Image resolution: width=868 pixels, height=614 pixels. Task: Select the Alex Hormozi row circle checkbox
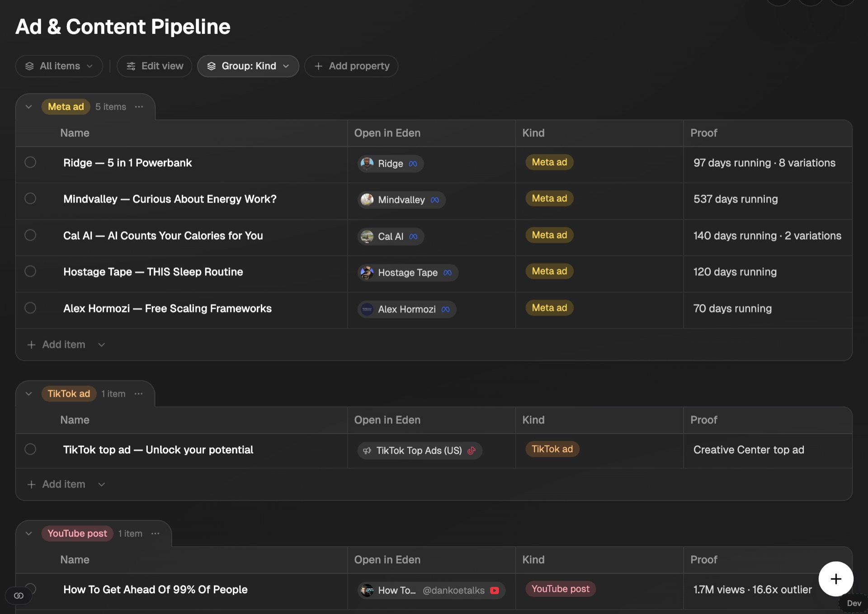[x=30, y=308]
